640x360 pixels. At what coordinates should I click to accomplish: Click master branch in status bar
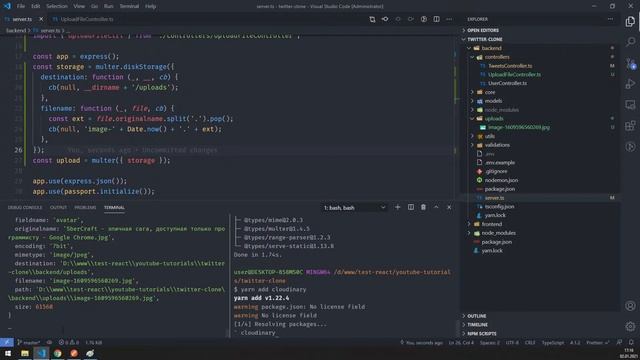point(29,342)
